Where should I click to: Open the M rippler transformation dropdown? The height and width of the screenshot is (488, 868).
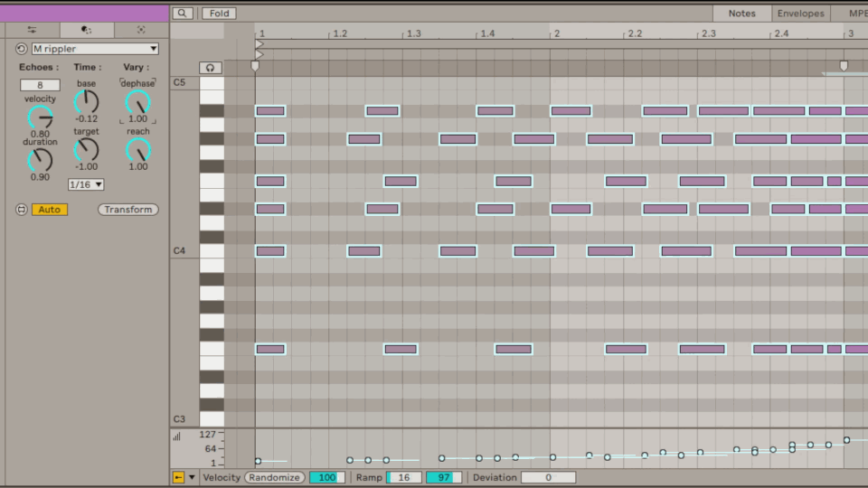[95, 49]
